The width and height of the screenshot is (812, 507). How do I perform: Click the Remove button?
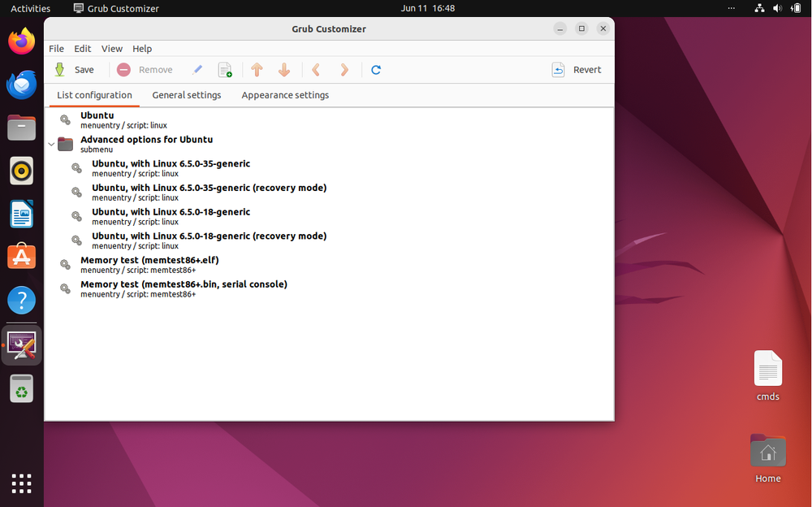[145, 70]
